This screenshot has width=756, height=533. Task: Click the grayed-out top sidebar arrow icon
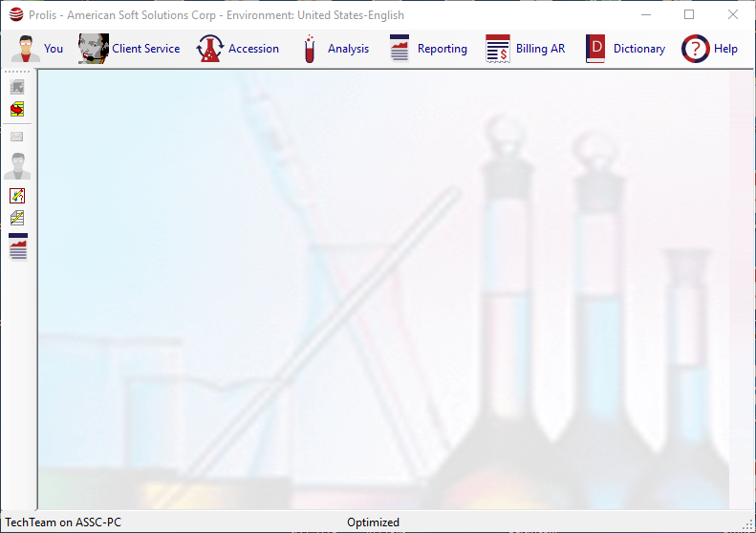pos(17,87)
